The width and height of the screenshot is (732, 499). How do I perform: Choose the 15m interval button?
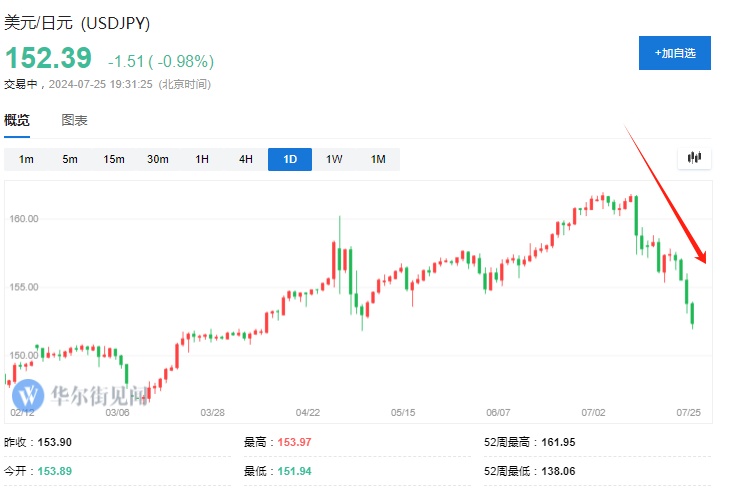[114, 159]
